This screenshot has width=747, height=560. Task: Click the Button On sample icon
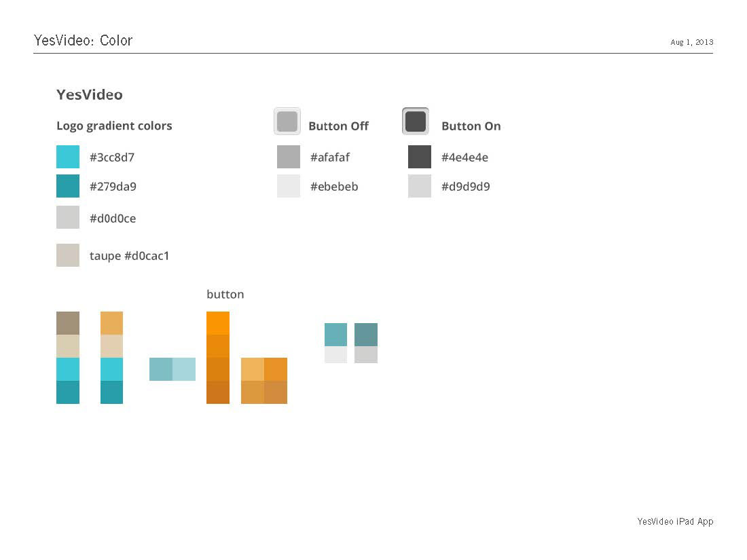[416, 121]
